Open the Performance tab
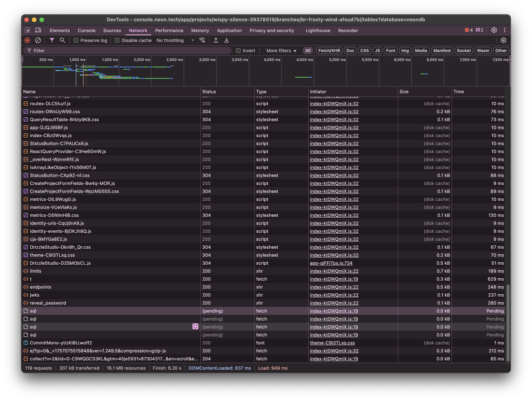 (169, 30)
